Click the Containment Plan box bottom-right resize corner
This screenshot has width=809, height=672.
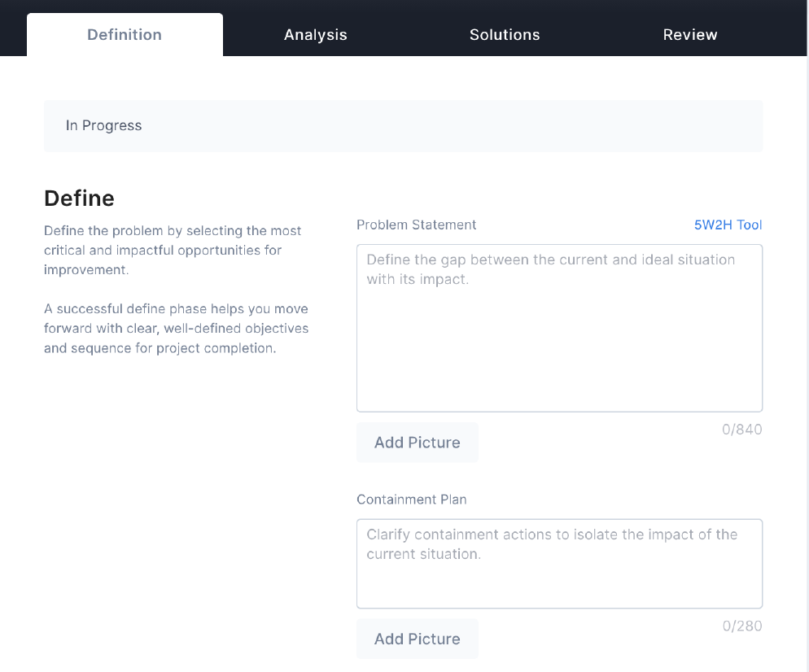click(758, 604)
